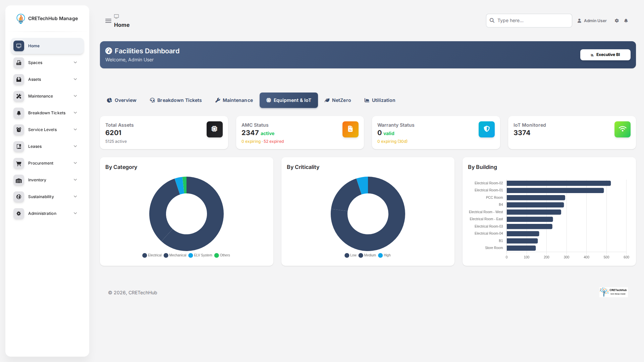Screen dimensions: 644x362
Task: Click the Warranty Status shield icon
Action: click(487, 129)
